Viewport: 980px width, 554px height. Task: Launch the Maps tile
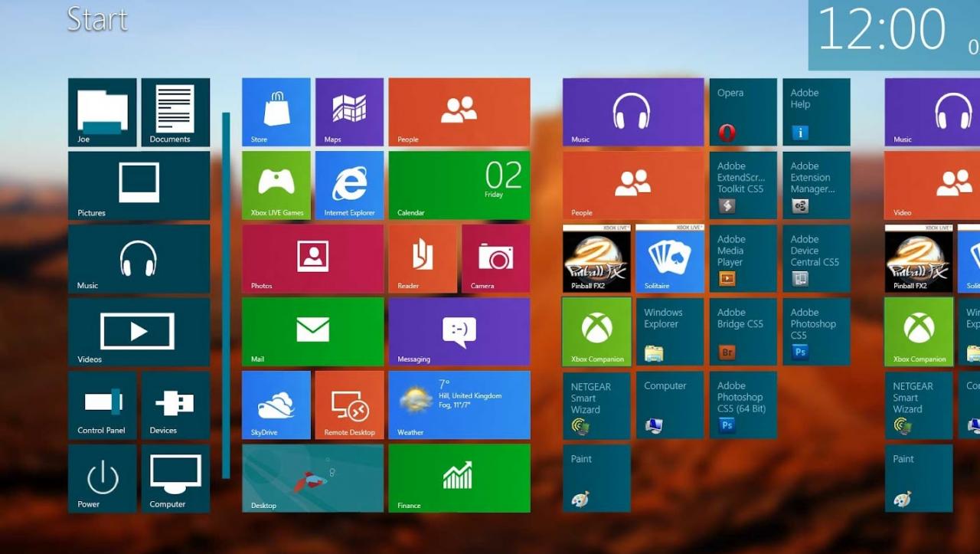(349, 112)
